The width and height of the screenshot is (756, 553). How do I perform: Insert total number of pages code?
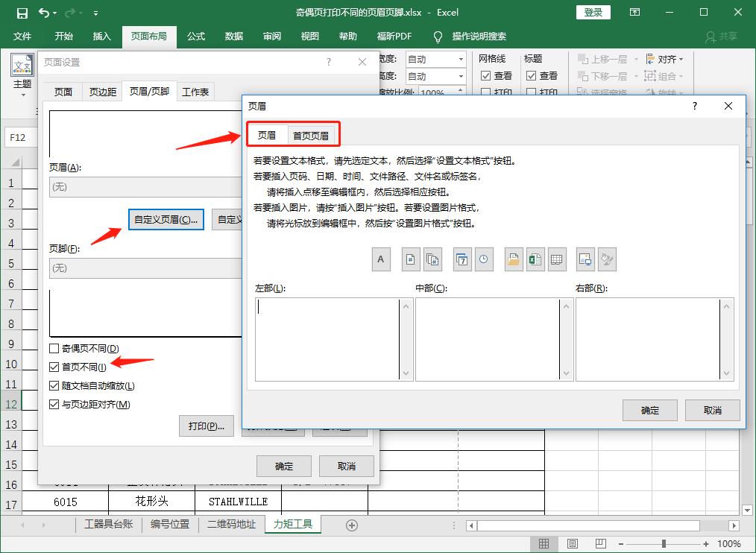[432, 259]
